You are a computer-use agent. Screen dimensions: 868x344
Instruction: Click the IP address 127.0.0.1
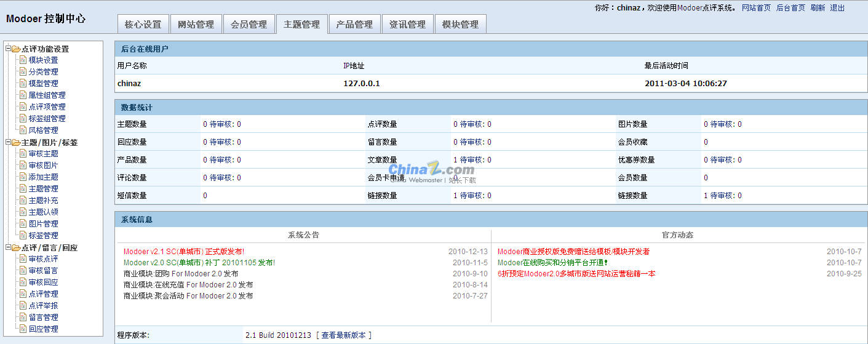362,84
